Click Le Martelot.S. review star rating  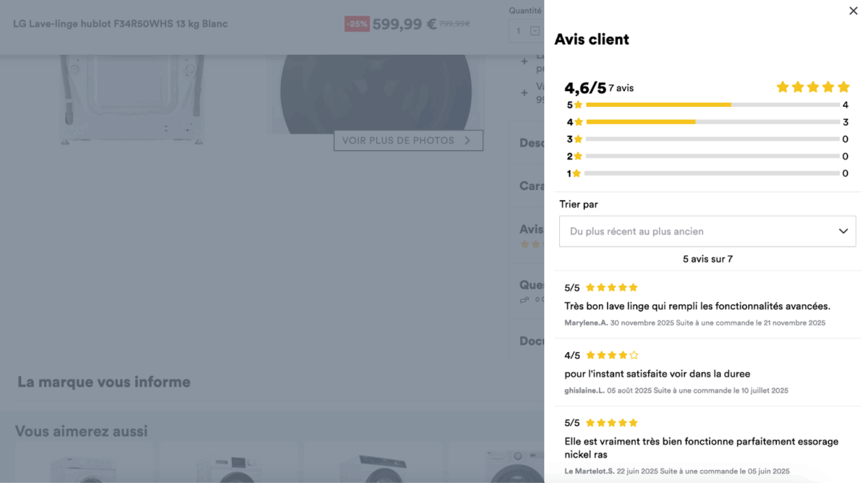coord(612,423)
